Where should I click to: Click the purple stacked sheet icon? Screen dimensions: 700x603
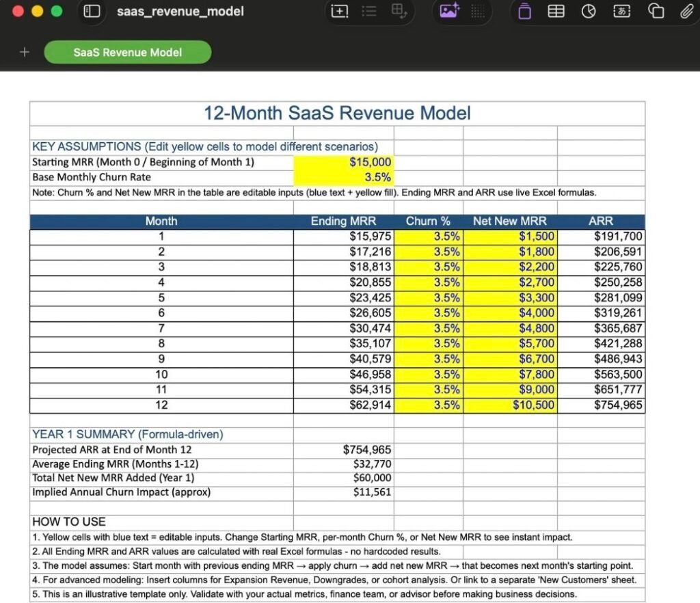click(x=524, y=11)
